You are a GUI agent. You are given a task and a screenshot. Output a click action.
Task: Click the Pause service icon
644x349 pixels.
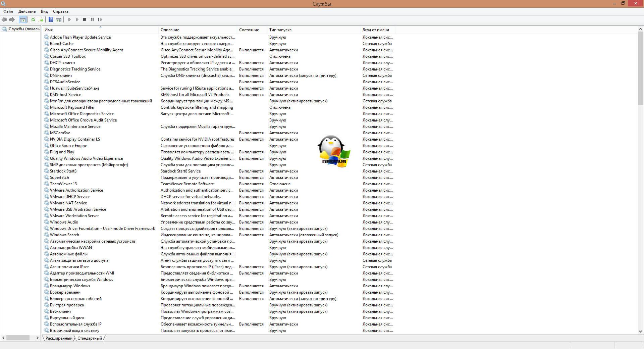point(92,19)
